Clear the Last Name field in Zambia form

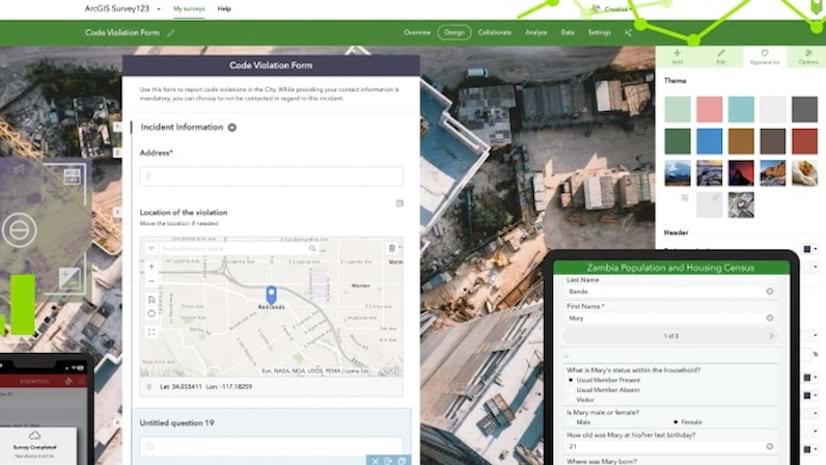tap(770, 291)
